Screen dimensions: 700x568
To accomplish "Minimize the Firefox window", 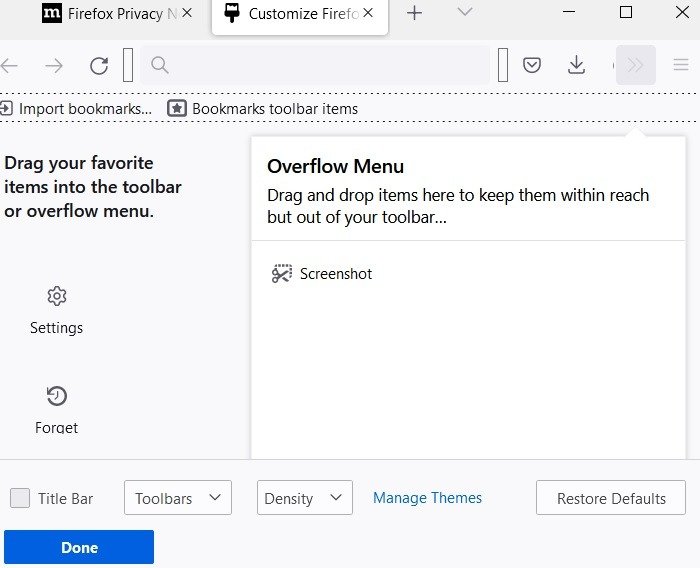I will (x=569, y=12).
